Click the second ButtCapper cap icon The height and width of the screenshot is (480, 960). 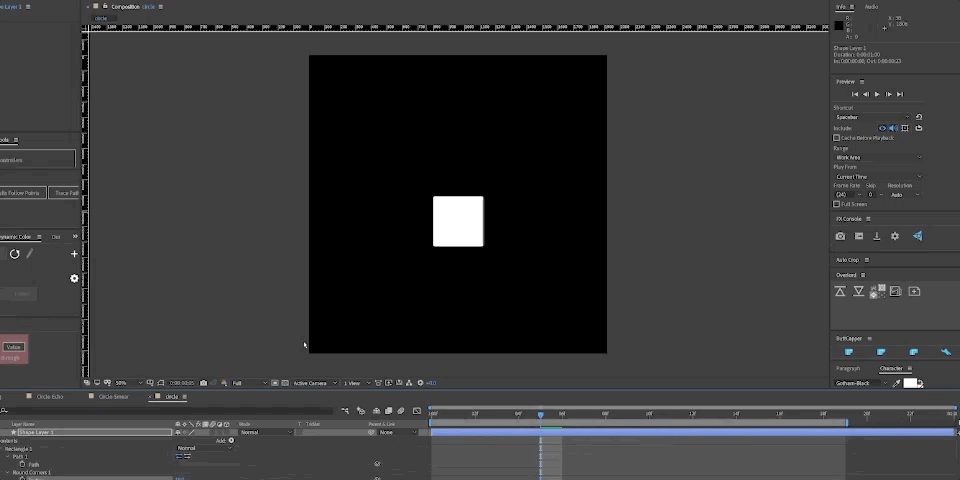[x=881, y=352]
